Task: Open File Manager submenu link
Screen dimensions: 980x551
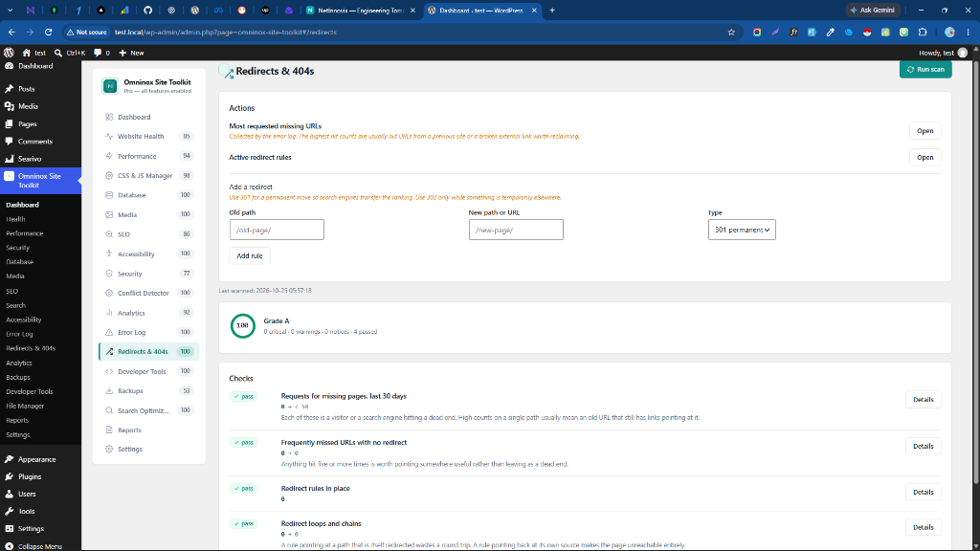Action: [x=25, y=406]
